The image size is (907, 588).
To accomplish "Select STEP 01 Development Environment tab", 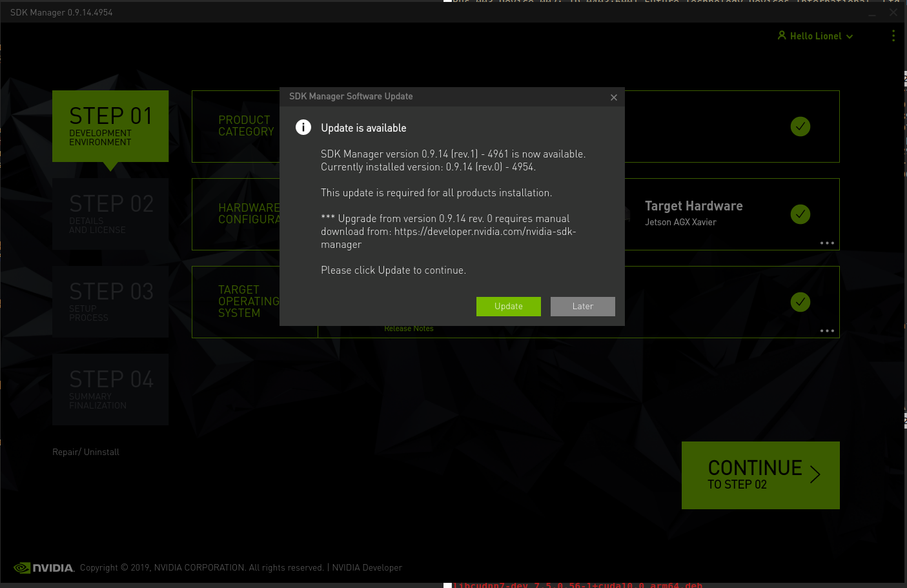I will coord(110,126).
